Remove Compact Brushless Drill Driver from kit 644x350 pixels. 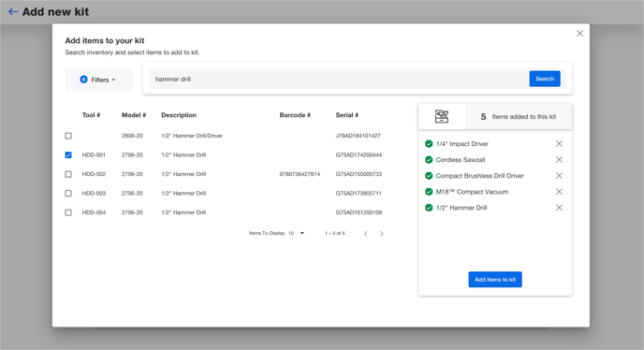[559, 176]
